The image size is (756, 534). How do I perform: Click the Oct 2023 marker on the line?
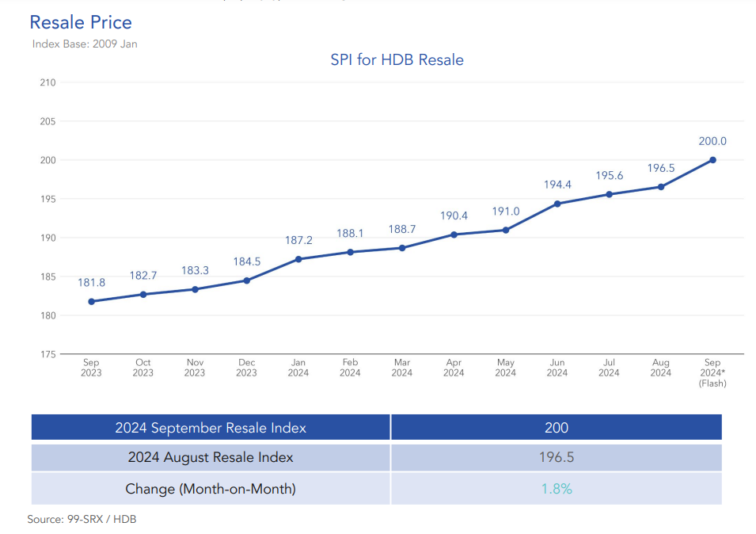pos(143,294)
